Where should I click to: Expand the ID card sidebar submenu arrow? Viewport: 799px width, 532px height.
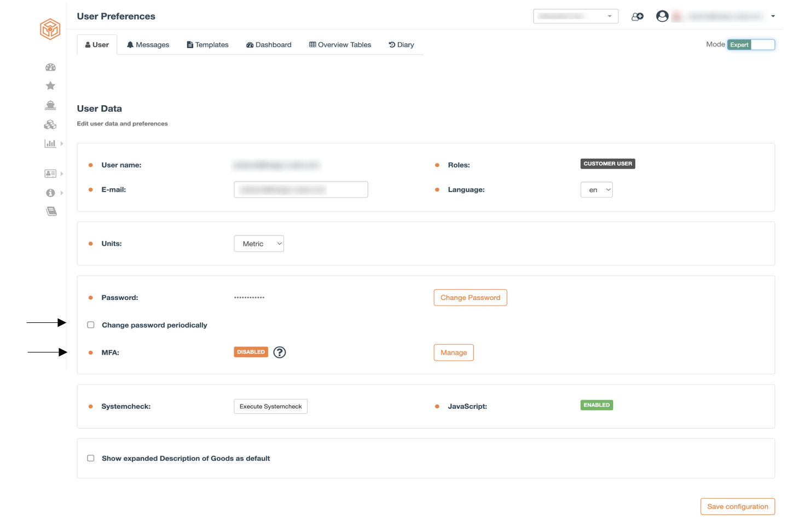point(62,174)
